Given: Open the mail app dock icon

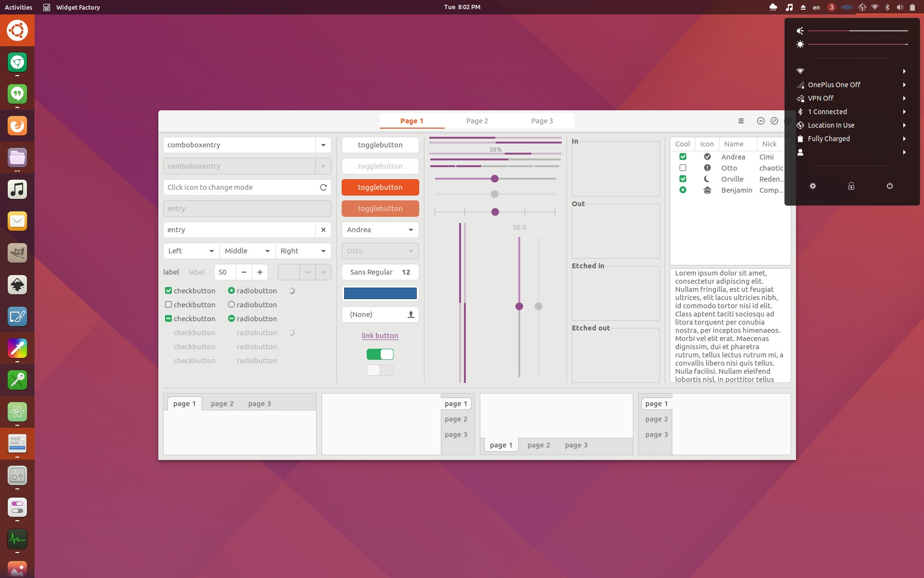Looking at the screenshot, I should click(x=17, y=221).
